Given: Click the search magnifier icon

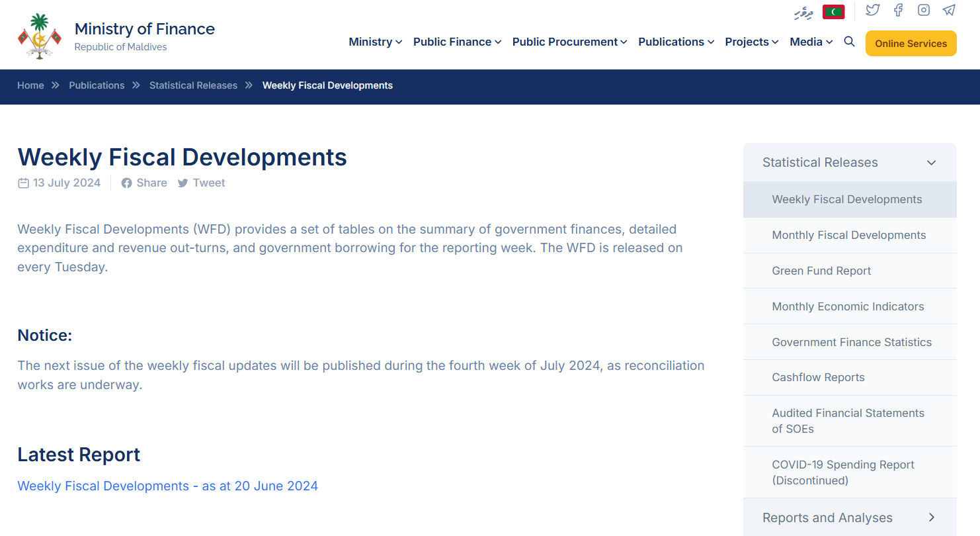Looking at the screenshot, I should (x=849, y=42).
